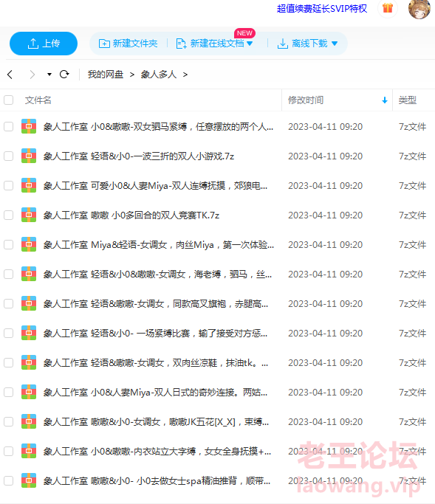435x504 pixels.
Task: Open the navigation history dropdown triangle
Action: pyautogui.click(x=49, y=75)
